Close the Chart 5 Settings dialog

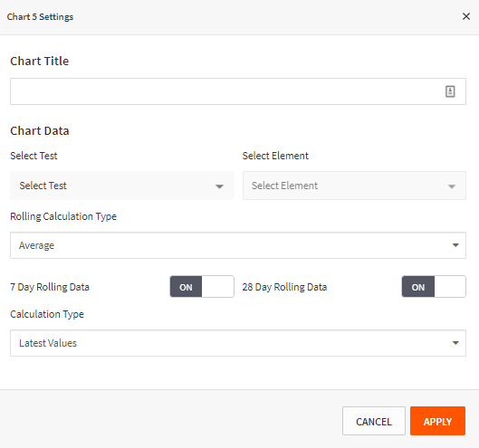pos(465,16)
